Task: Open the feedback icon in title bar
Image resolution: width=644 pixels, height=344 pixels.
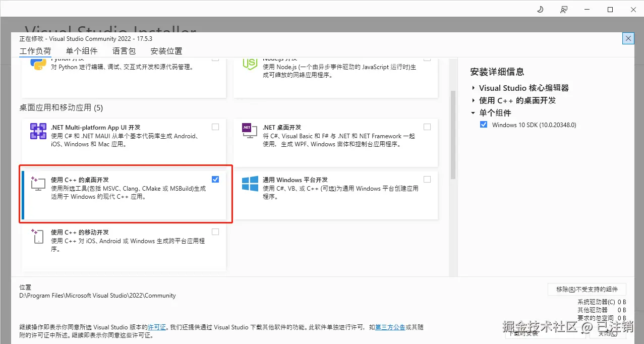Action: point(563,9)
